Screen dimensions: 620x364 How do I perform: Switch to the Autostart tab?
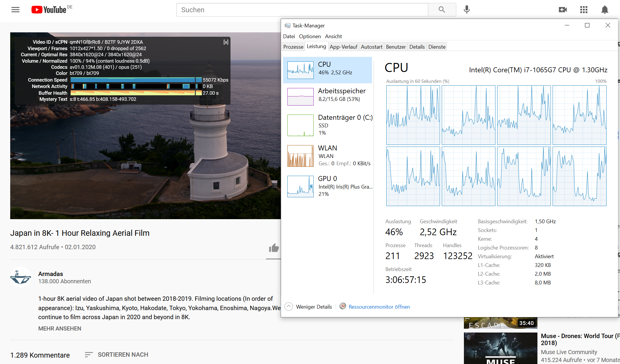(x=371, y=47)
